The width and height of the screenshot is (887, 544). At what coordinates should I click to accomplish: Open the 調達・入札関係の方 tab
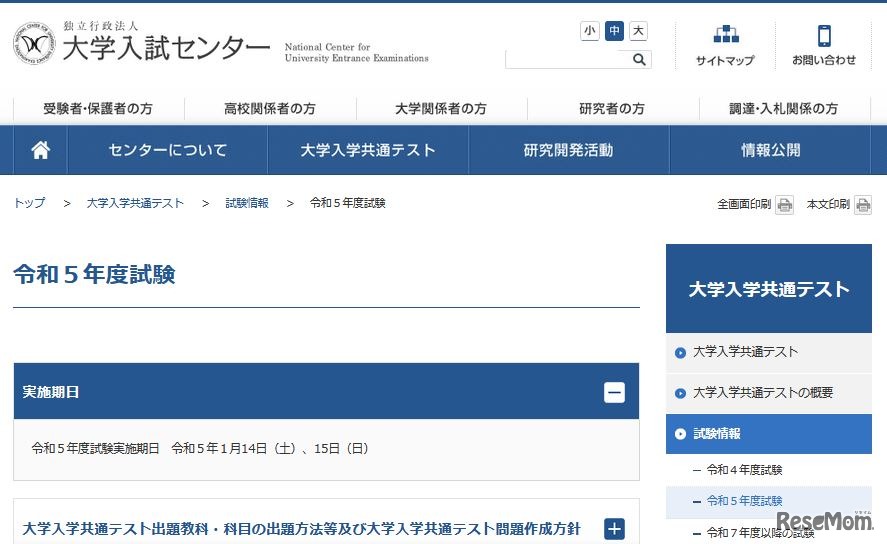(x=784, y=109)
